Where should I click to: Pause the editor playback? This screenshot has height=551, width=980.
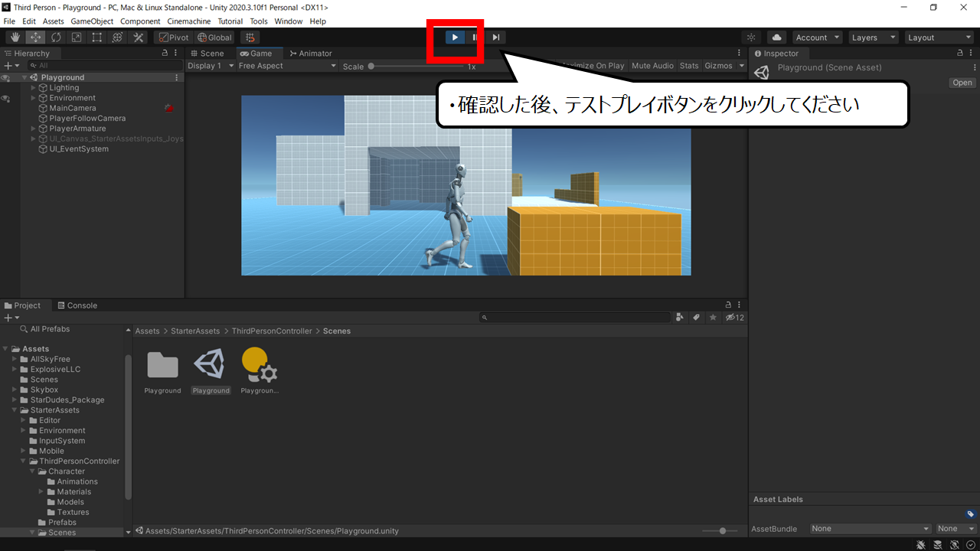[x=475, y=37]
